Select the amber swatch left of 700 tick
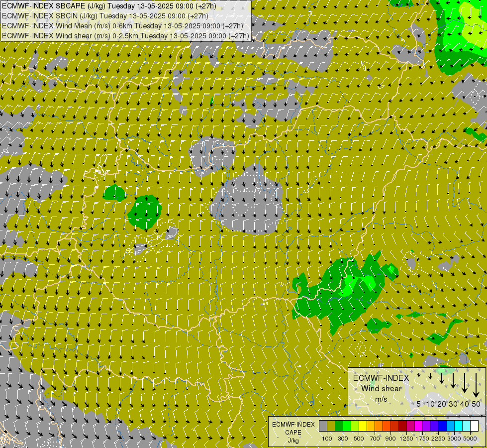 [x=371, y=426]
